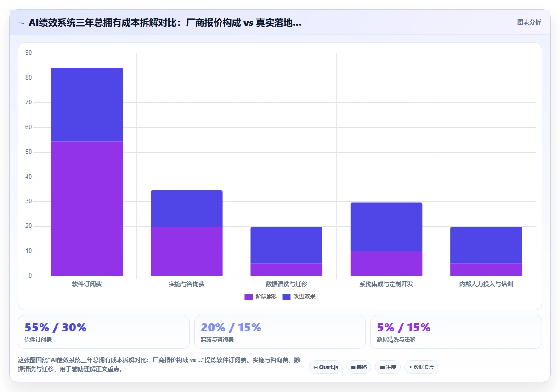Click the y-axis value 90
The image size is (560, 392).
28,53
